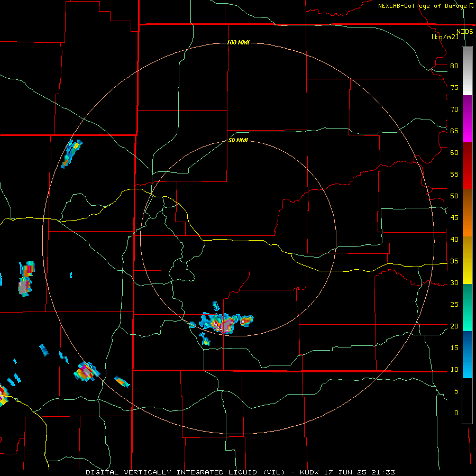Click the elongated storm cell inside the northwest 100 NMI ring
Image resolution: width=476 pixels, height=476 pixels.
click(x=71, y=154)
